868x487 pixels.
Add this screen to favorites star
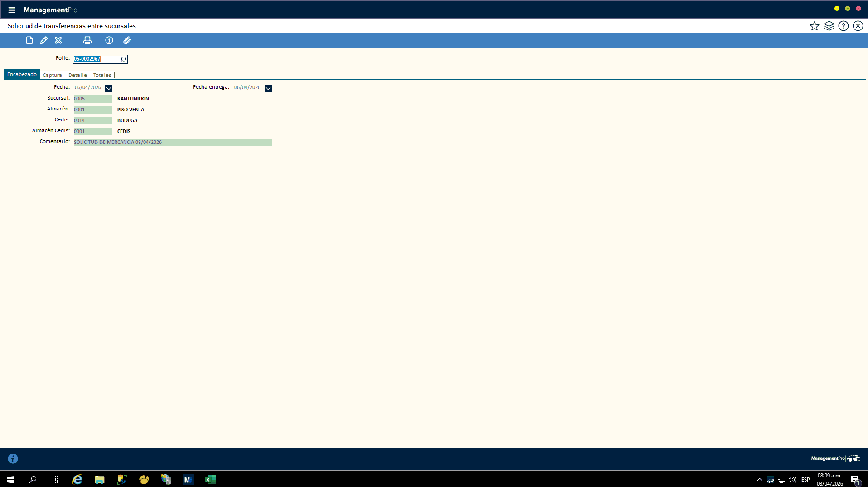click(815, 26)
